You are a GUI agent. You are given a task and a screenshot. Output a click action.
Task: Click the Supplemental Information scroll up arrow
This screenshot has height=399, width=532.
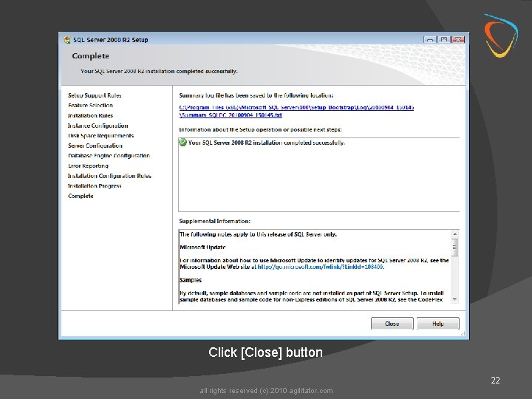455,234
